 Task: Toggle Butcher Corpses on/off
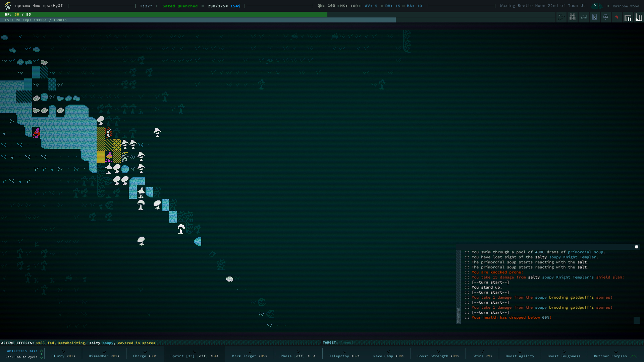pos(615,356)
